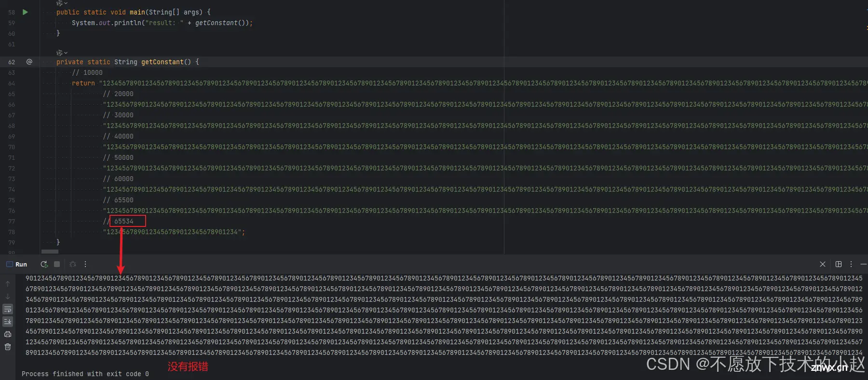Stop the running process
The image size is (868, 380).
click(x=57, y=264)
